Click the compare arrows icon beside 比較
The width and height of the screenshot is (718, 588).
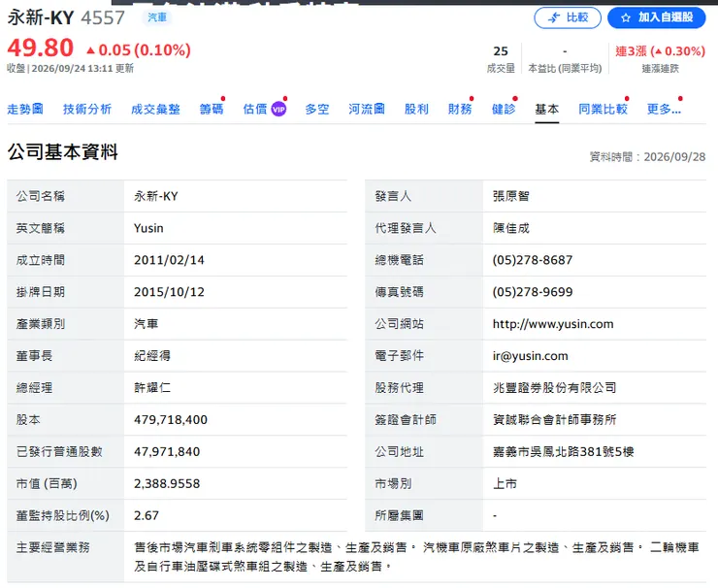pyautogui.click(x=554, y=17)
